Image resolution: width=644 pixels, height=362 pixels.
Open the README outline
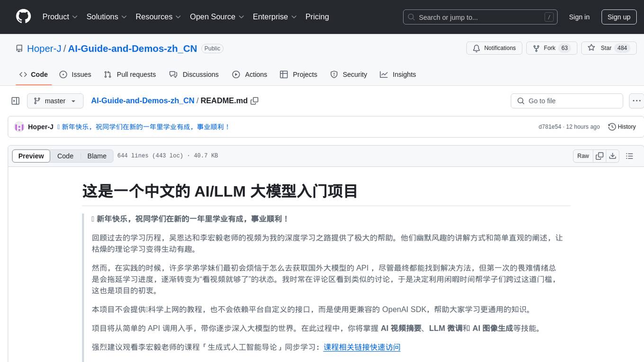click(629, 156)
